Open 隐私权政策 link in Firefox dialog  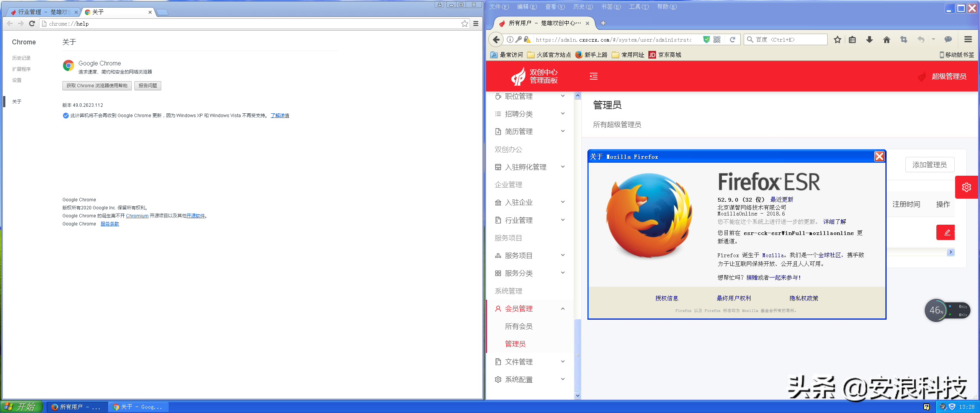tap(804, 298)
